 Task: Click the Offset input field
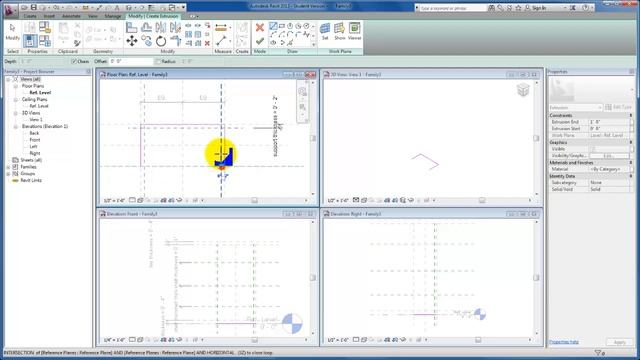tap(131, 61)
